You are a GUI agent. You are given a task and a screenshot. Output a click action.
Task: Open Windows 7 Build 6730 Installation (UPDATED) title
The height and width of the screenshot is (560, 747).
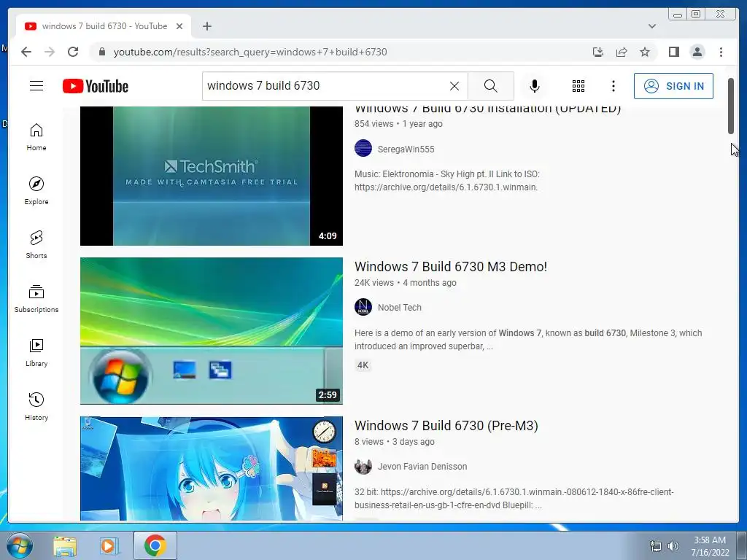point(487,109)
